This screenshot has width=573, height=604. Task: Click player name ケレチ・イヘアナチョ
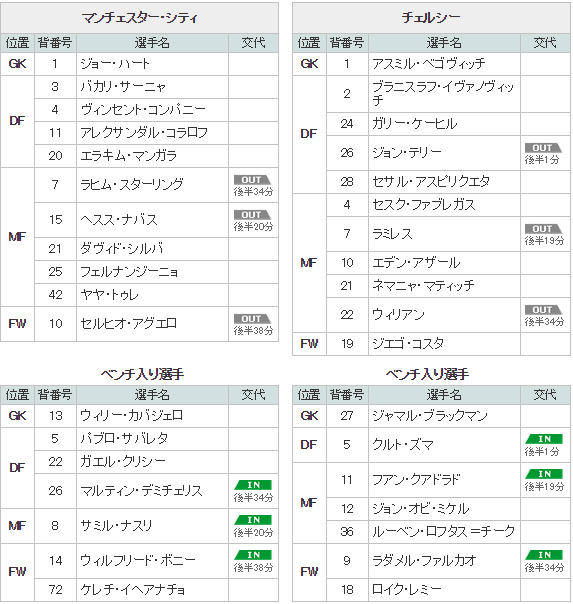[133, 590]
